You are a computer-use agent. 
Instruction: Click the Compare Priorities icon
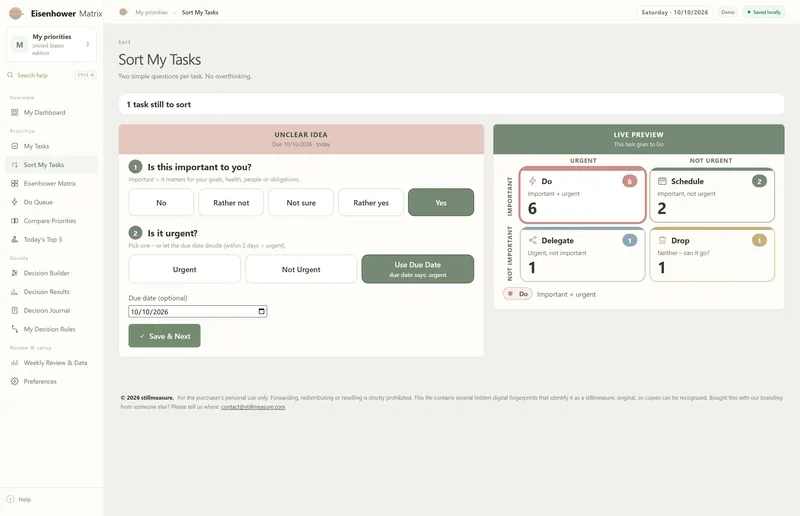[14, 221]
